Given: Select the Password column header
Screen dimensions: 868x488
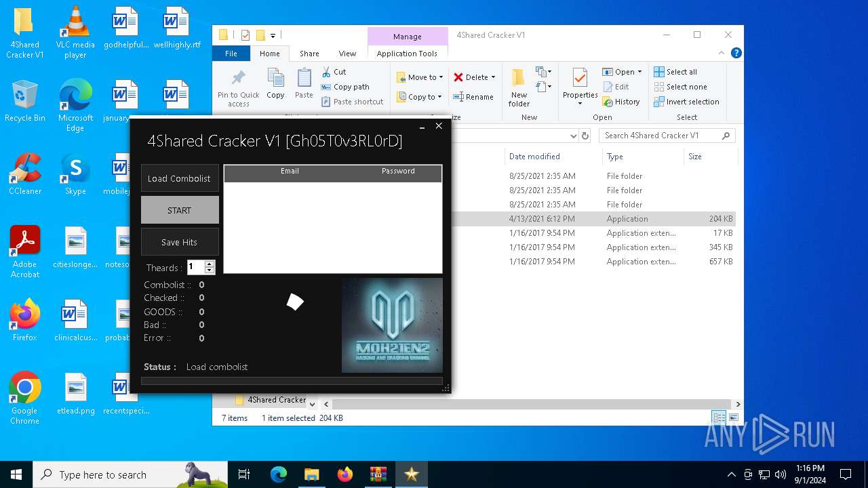Looking at the screenshot, I should [x=398, y=171].
